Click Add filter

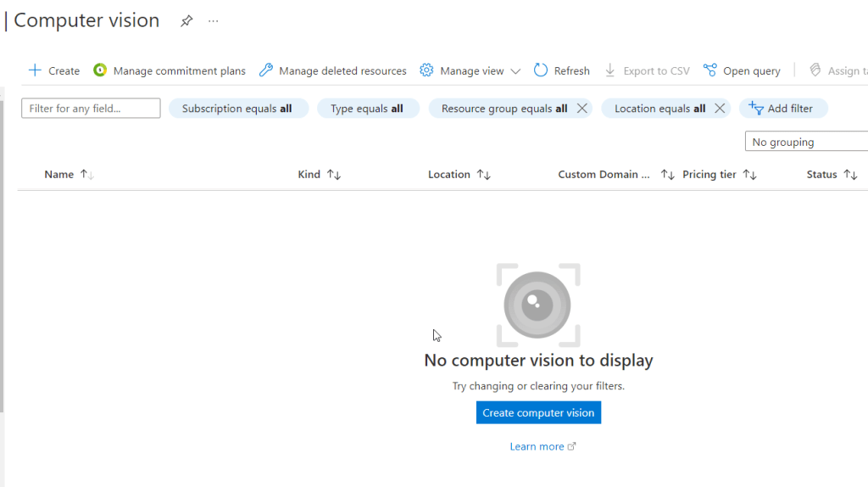pyautogui.click(x=782, y=108)
